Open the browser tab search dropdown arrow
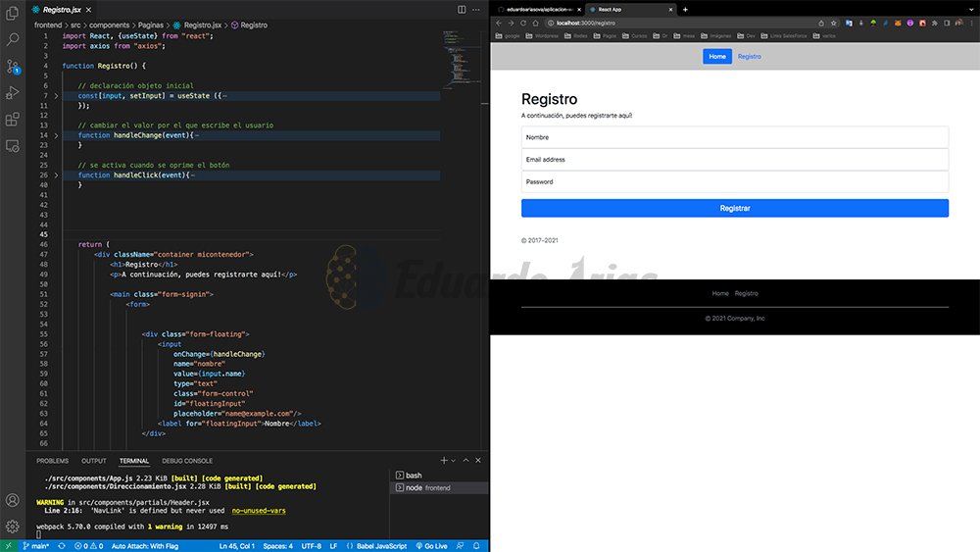 click(x=971, y=9)
